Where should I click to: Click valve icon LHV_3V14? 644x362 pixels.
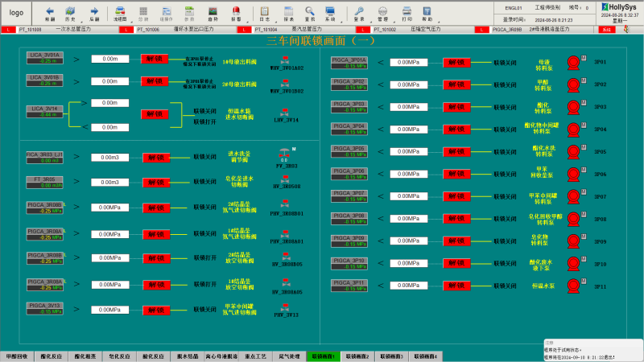(x=285, y=113)
